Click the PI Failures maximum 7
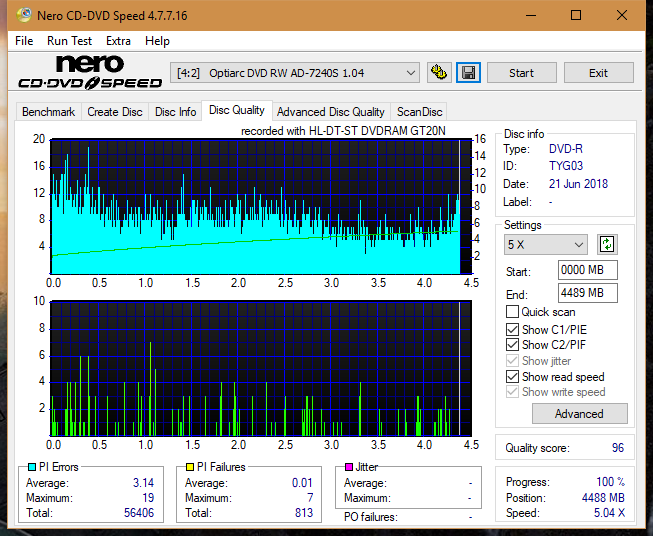The height and width of the screenshot is (536, 653). 310,498
